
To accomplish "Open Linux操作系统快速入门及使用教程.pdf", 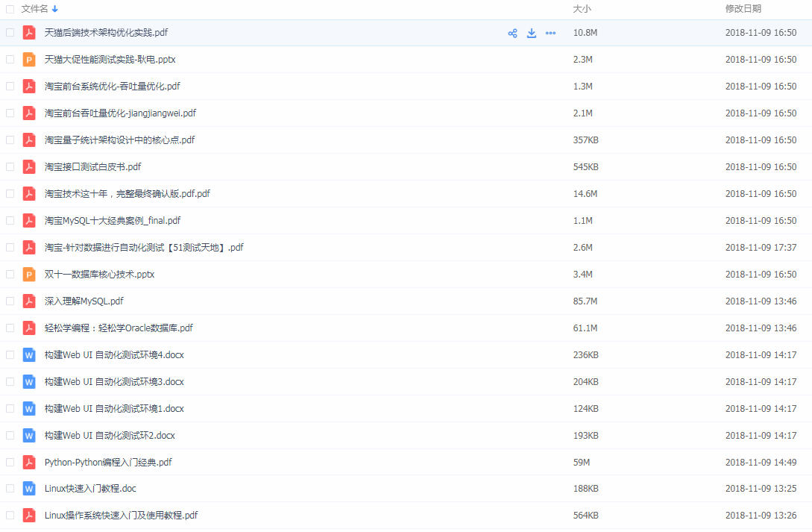I will pyautogui.click(x=121, y=516).
